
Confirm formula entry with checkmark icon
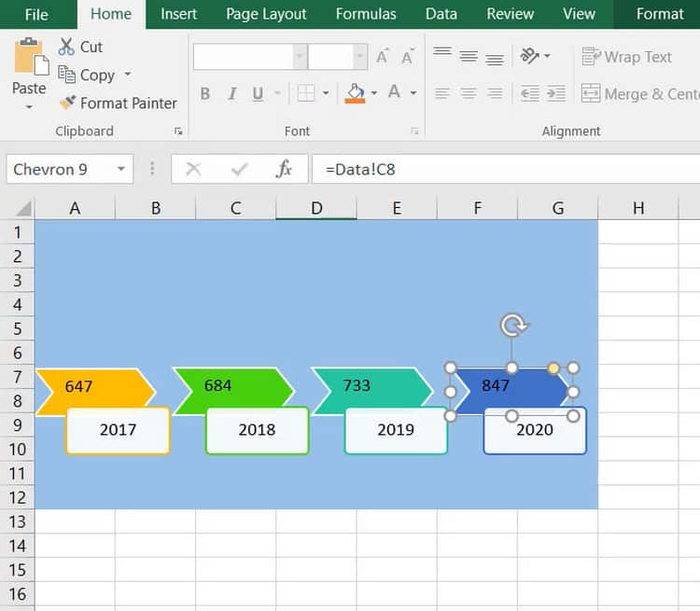pyautogui.click(x=240, y=169)
